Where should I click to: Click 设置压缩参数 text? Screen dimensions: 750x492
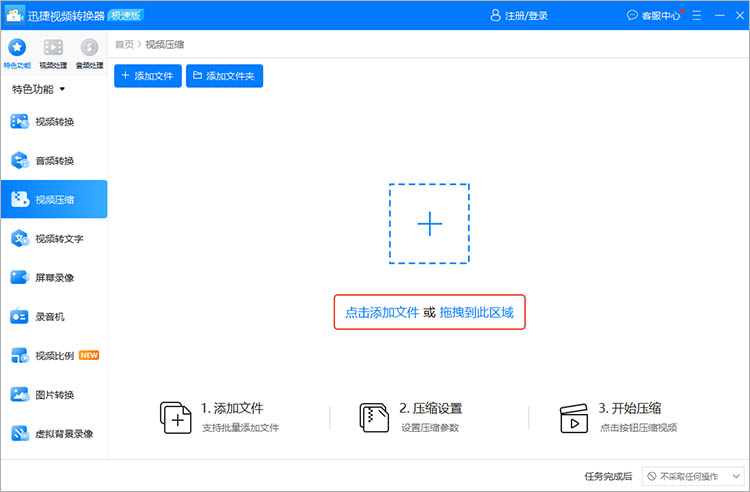point(430,427)
